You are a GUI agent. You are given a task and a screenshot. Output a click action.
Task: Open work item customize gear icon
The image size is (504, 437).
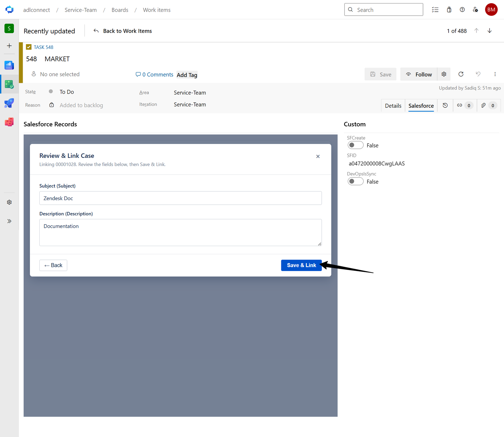(444, 74)
